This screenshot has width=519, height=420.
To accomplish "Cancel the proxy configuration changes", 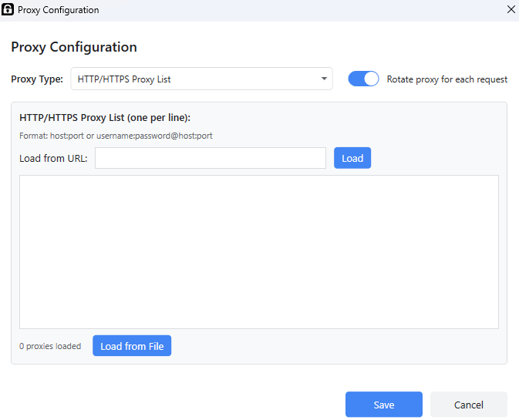I will (468, 405).
